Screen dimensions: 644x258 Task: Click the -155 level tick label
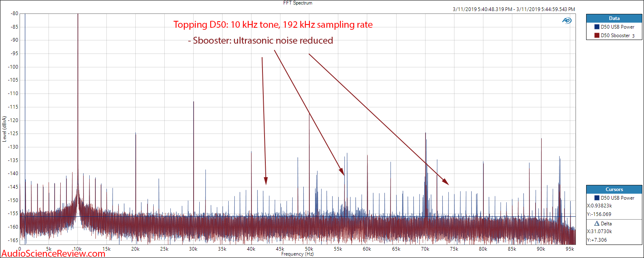click(13, 214)
